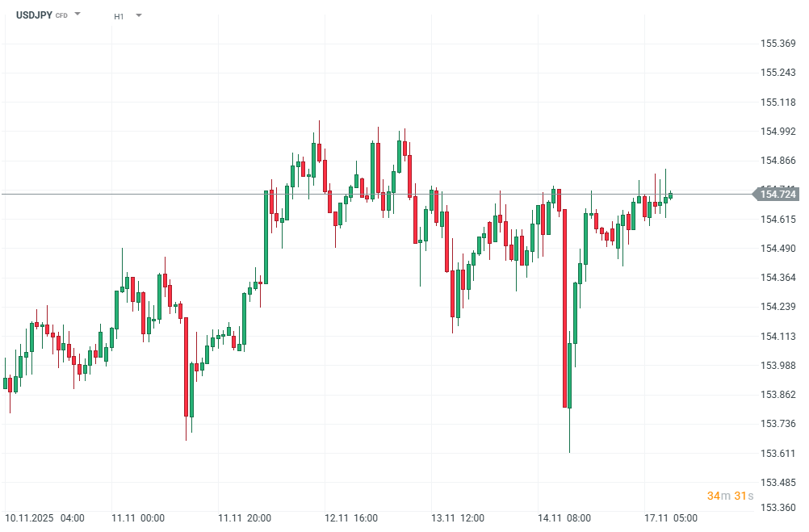The image size is (809, 532).
Task: Click the CFD badge beside USDJPY
Action: (61, 16)
